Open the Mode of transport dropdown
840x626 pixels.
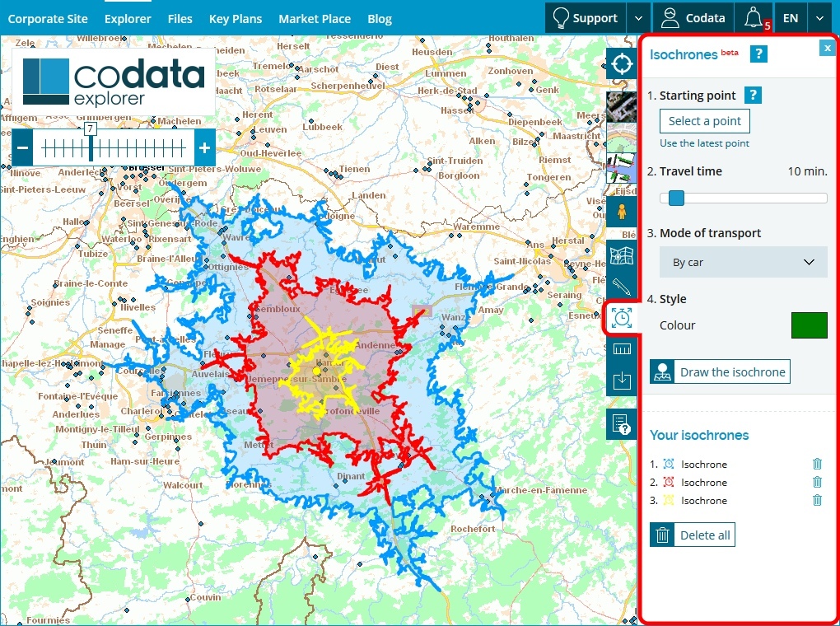[742, 261]
